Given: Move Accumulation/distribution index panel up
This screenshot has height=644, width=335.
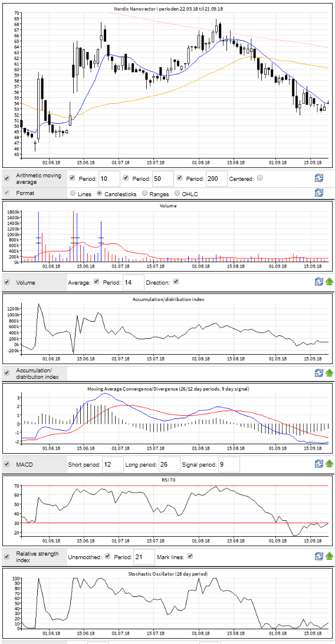Looking at the screenshot, I should [x=329, y=372].
